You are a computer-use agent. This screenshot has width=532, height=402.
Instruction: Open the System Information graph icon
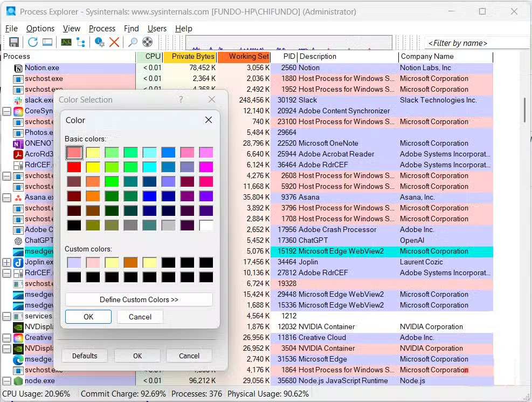point(66,42)
